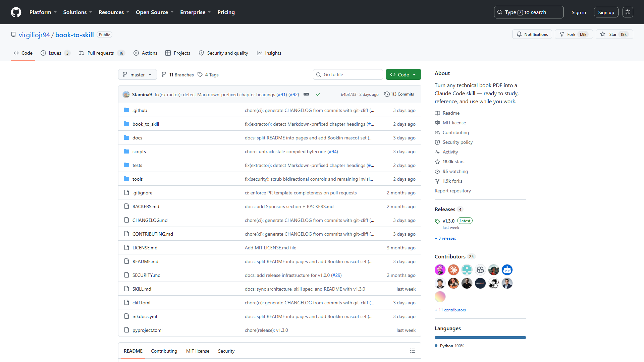Click the book icon beside Readme
Screen dimensions: 644x362
pos(437,113)
